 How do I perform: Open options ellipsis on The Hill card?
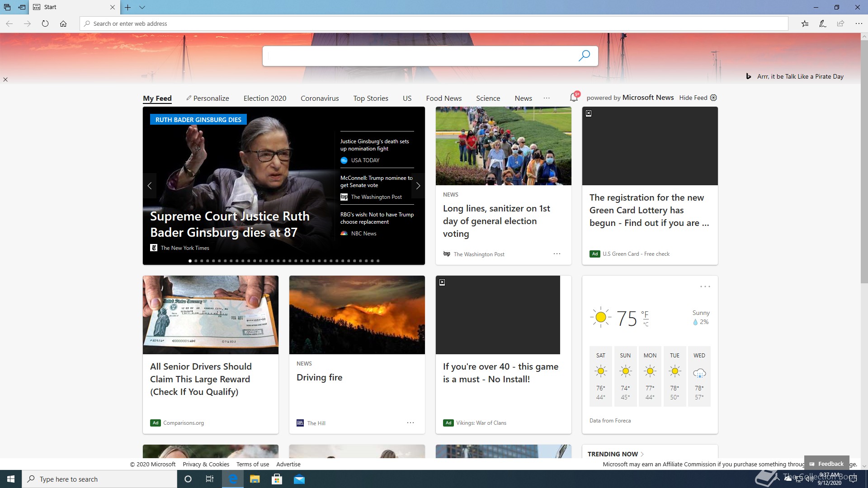[410, 422]
